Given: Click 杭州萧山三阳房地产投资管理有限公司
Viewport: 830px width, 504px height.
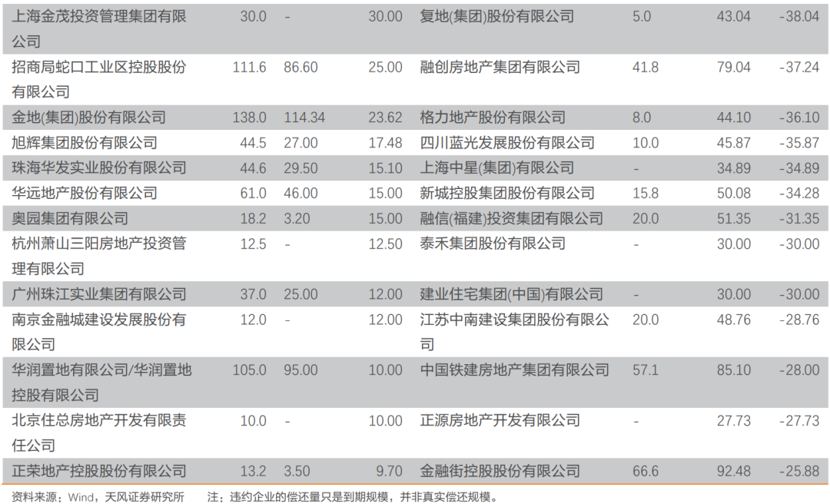Looking at the screenshot, I should (x=99, y=257).
